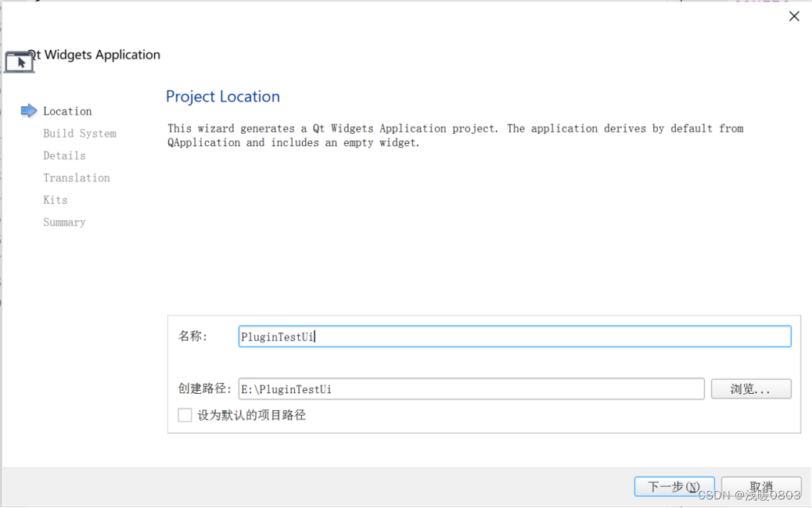The height and width of the screenshot is (508, 812).
Task: Click the Project Location blue heading
Action: coord(223,96)
